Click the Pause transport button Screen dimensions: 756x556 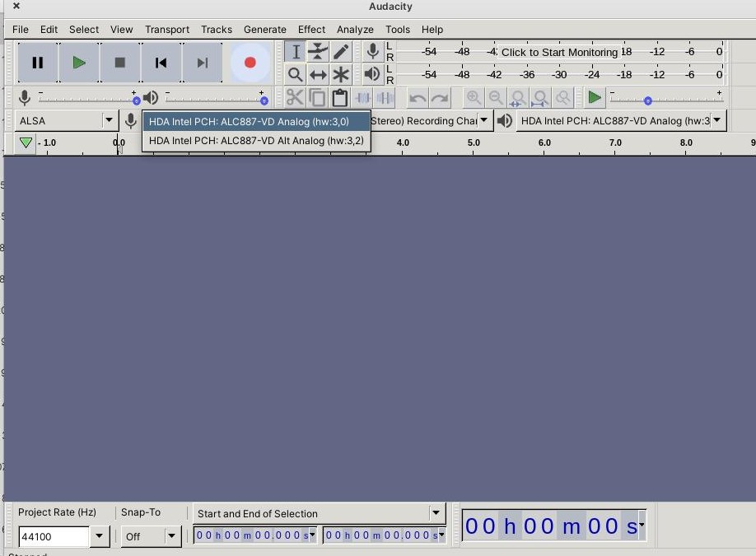38,63
